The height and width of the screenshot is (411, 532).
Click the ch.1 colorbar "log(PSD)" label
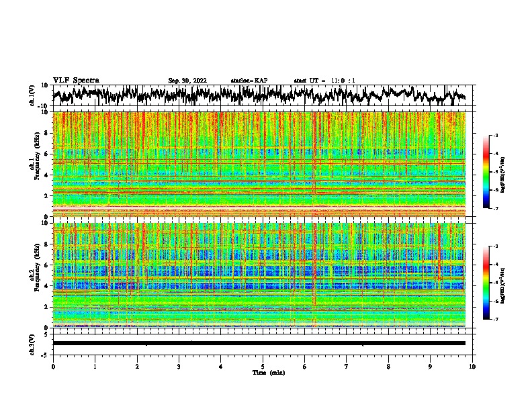point(503,175)
